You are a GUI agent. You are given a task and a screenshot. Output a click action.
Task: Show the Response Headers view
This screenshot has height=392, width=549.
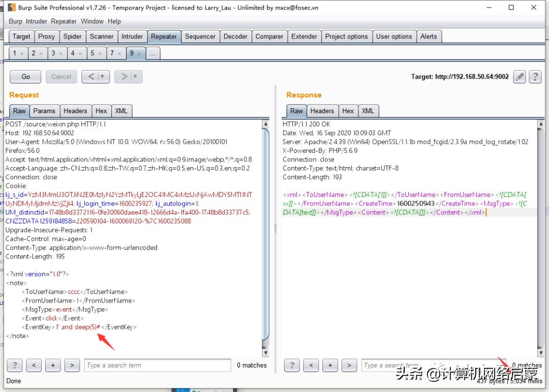[322, 111]
